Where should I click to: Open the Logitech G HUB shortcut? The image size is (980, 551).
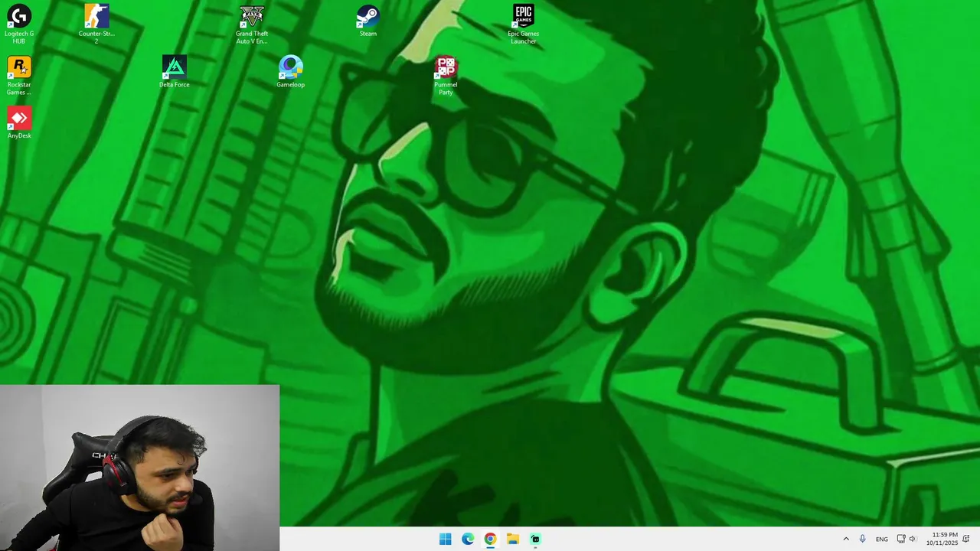click(19, 24)
